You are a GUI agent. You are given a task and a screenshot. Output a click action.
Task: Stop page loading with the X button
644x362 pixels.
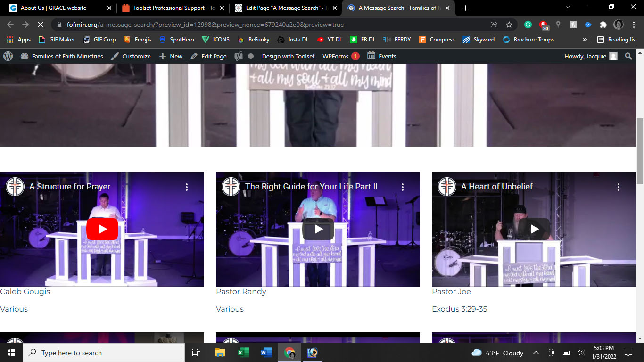(41, 25)
